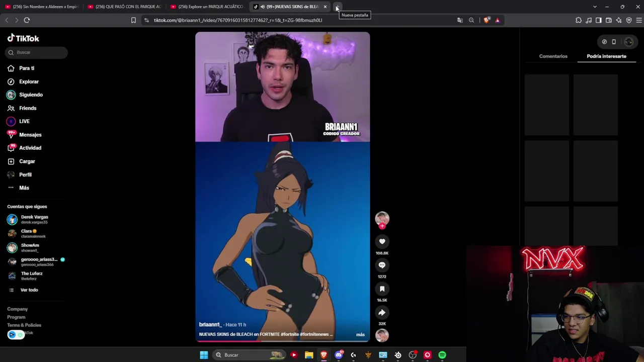Expand the Terms & Policies footer section
This screenshot has width=644, height=362.
[24, 325]
